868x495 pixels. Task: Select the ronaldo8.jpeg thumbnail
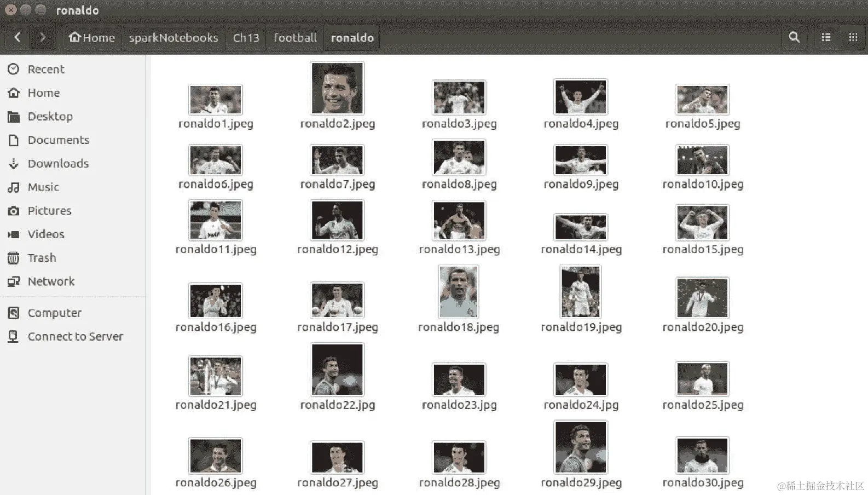tap(459, 157)
